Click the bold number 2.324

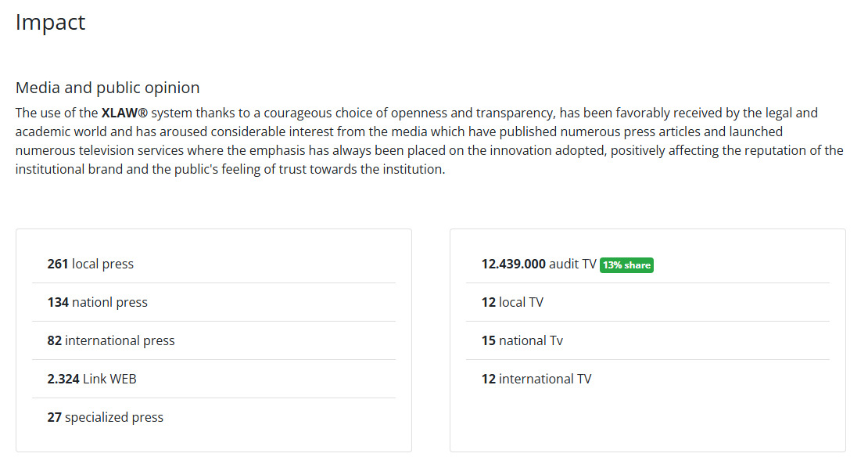(x=63, y=379)
